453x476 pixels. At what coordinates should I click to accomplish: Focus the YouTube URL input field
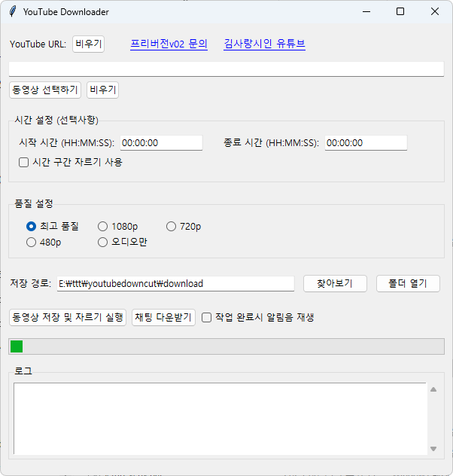point(226,69)
